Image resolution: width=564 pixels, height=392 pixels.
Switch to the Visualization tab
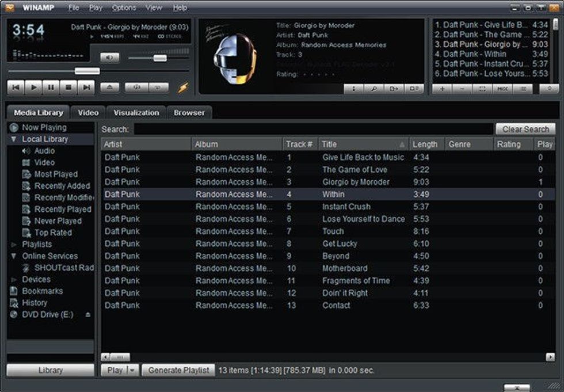pos(136,112)
